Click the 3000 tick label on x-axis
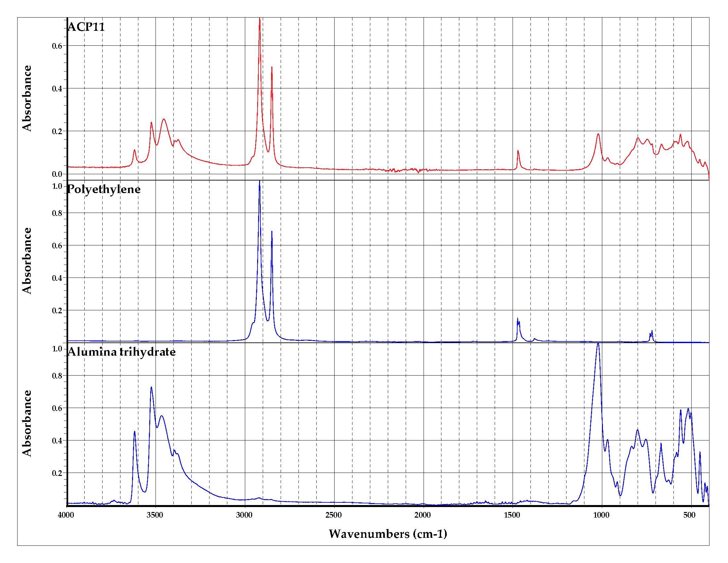The image size is (728, 563). click(245, 515)
